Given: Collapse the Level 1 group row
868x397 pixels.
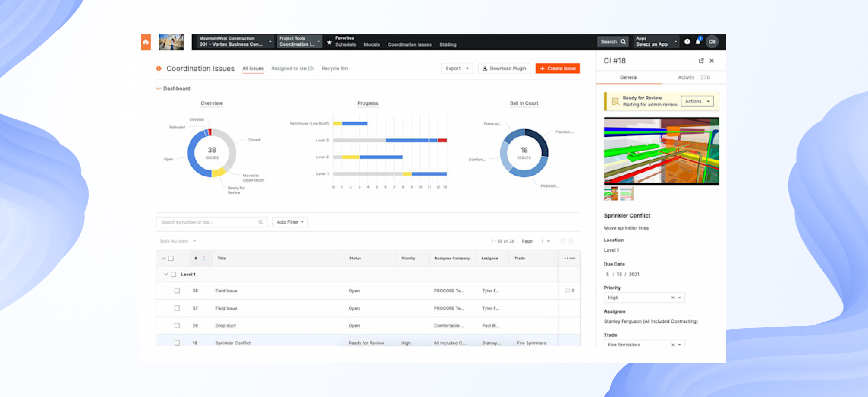Looking at the screenshot, I should (166, 275).
